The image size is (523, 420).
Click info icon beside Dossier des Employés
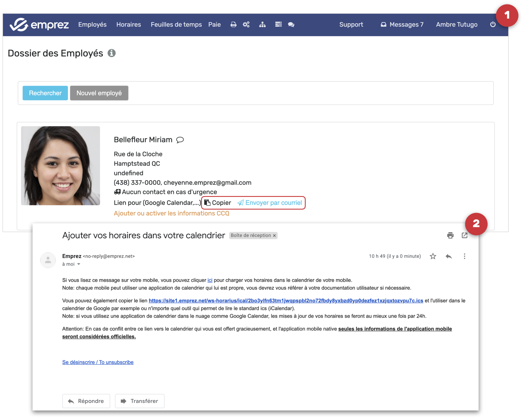click(112, 53)
